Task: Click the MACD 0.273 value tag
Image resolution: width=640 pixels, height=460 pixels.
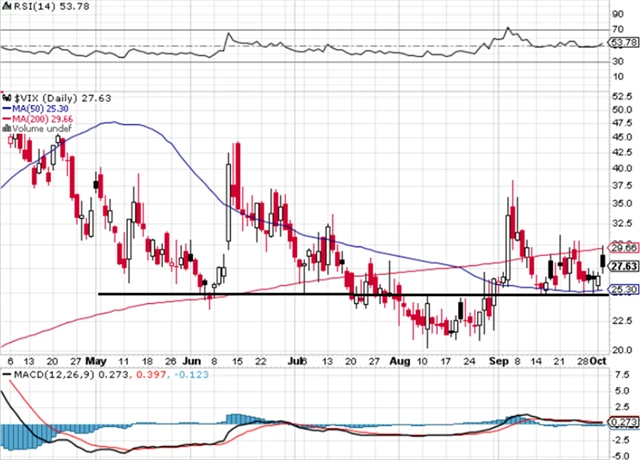Action: pyautogui.click(x=623, y=423)
